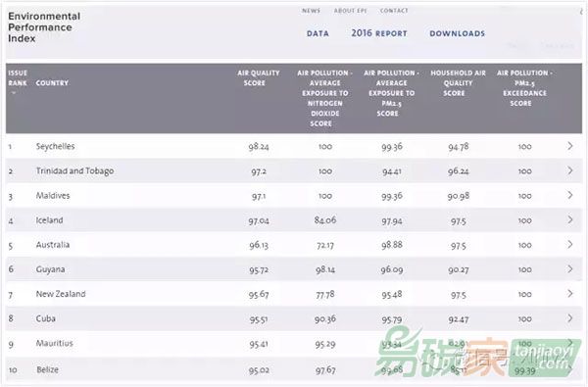Sort by ISSUE RANK column header
The height and width of the screenshot is (387, 588).
[18, 78]
